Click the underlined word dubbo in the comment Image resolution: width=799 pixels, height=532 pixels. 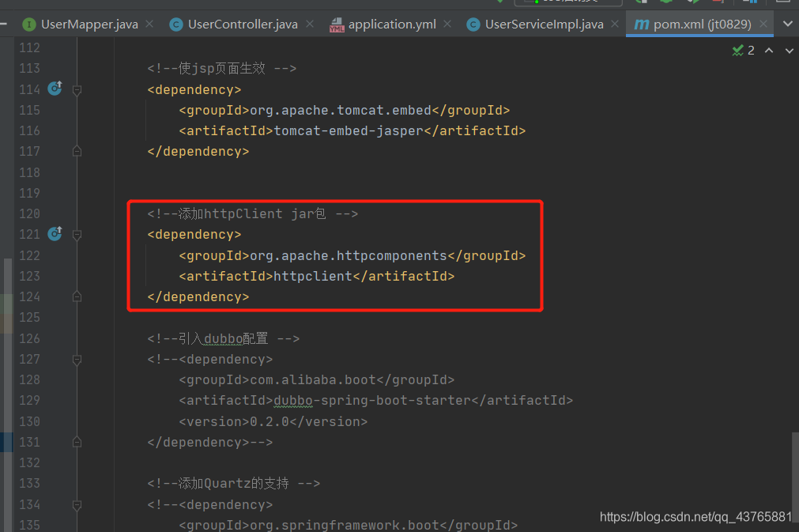(x=223, y=339)
